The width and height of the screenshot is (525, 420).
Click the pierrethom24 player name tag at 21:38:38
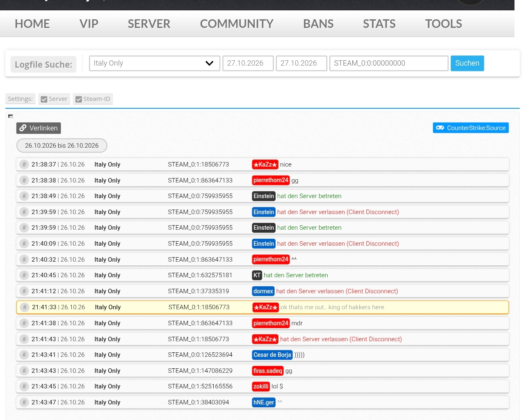(x=271, y=180)
